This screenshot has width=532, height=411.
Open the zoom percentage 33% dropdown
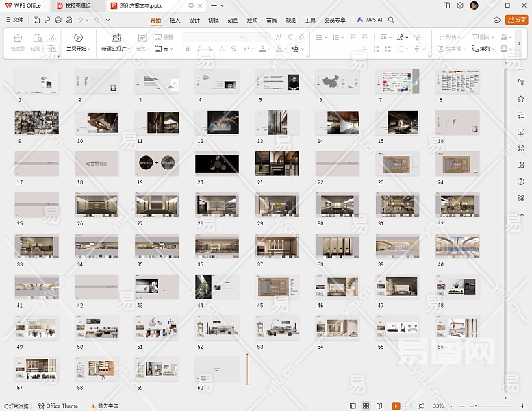tap(441, 406)
